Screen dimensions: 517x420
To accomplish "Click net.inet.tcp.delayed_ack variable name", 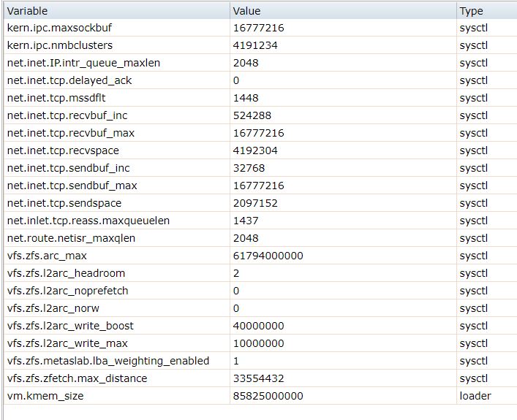I will [x=69, y=80].
